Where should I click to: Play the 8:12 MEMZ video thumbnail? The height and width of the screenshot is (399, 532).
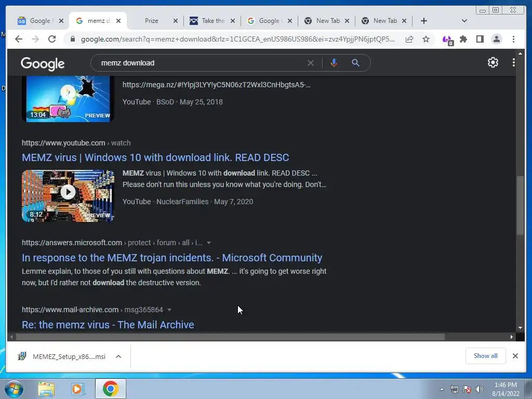coord(68,196)
